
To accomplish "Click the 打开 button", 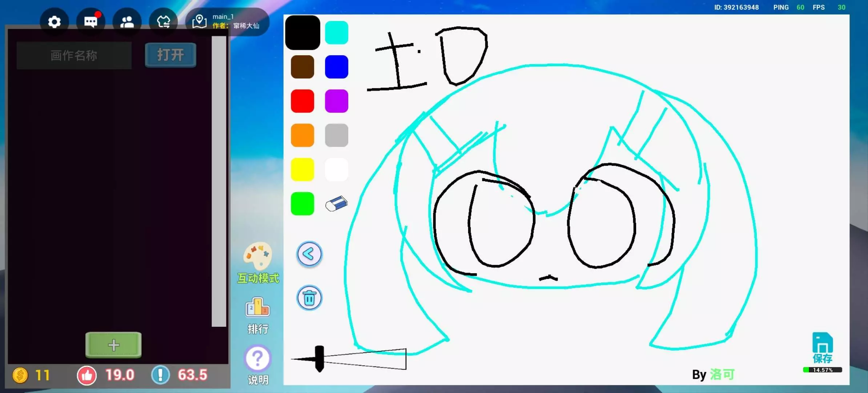I will point(170,55).
